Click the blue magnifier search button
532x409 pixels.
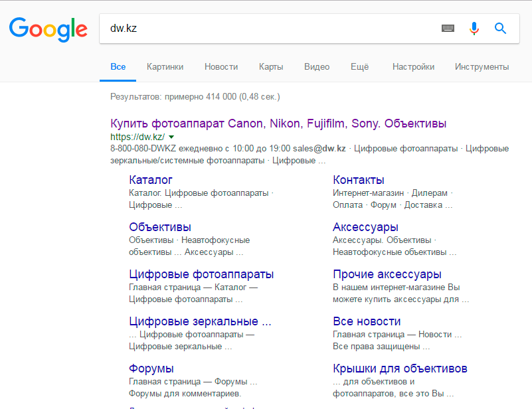pos(500,29)
